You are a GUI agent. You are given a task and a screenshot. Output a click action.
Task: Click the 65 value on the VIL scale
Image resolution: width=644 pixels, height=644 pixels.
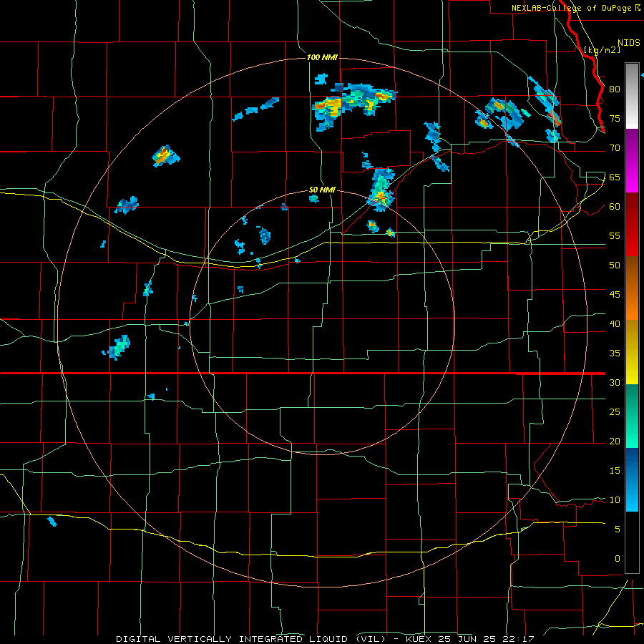615,177
